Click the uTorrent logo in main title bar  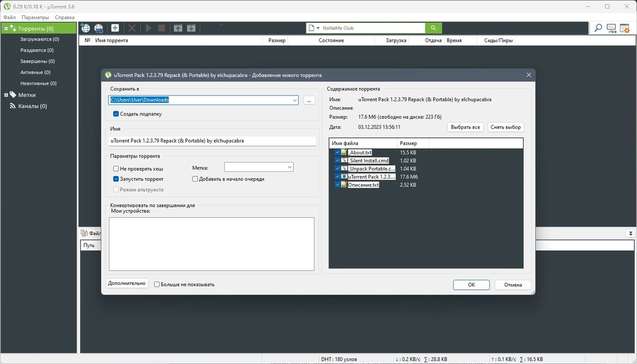(x=7, y=6)
